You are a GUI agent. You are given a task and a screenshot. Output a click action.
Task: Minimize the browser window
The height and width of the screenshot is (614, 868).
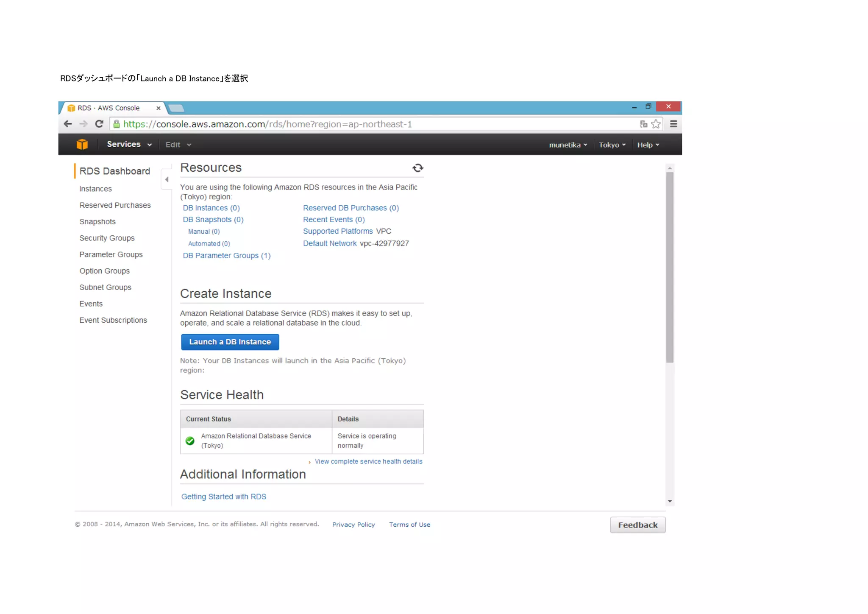point(634,107)
